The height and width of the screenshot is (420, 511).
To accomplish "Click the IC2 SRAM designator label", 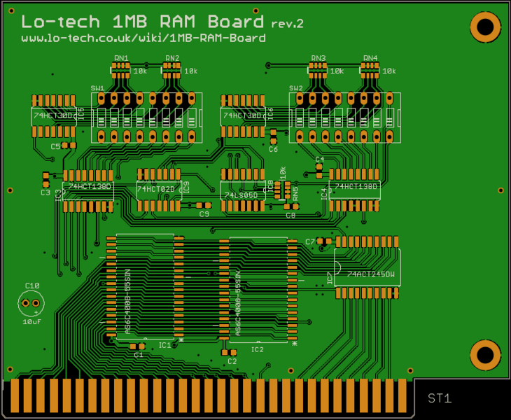I will point(257,349).
